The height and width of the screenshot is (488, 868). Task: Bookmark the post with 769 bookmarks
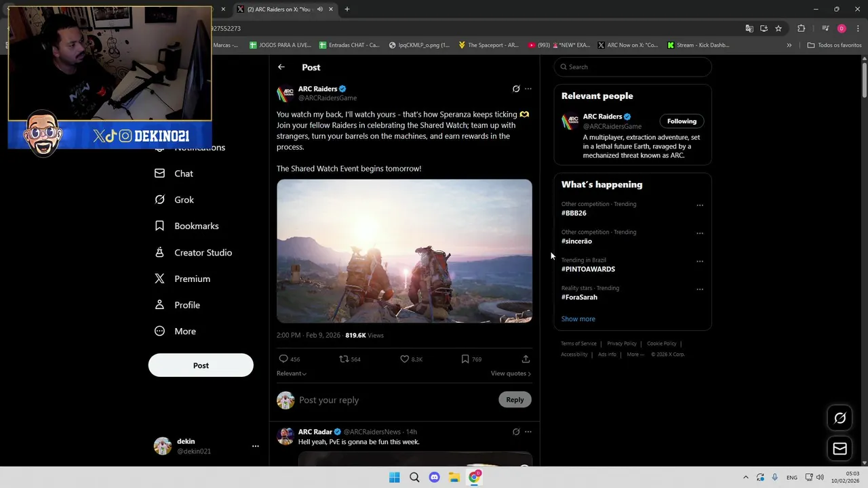(x=465, y=359)
